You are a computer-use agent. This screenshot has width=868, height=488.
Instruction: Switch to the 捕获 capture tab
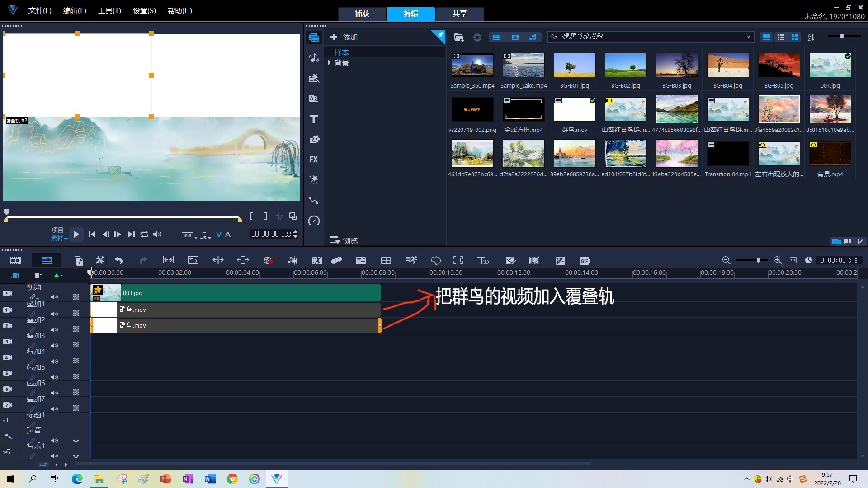[362, 14]
